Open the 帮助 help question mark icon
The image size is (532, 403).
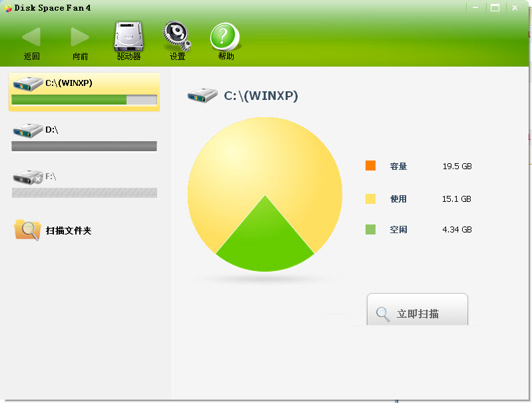(225, 37)
